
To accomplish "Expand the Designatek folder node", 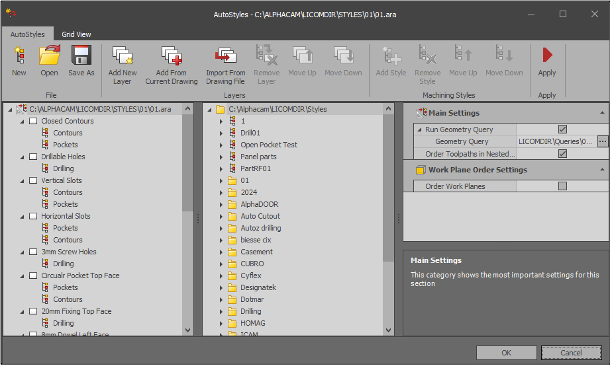I will click(221, 288).
